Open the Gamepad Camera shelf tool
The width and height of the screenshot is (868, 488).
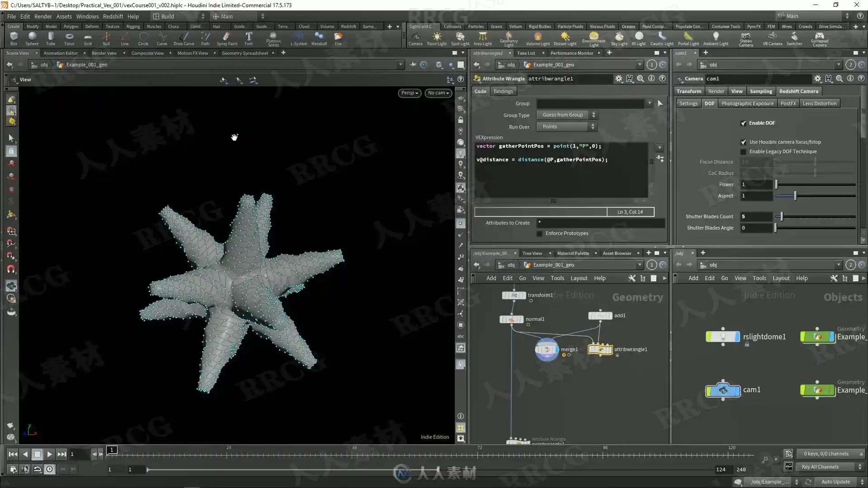[820, 39]
